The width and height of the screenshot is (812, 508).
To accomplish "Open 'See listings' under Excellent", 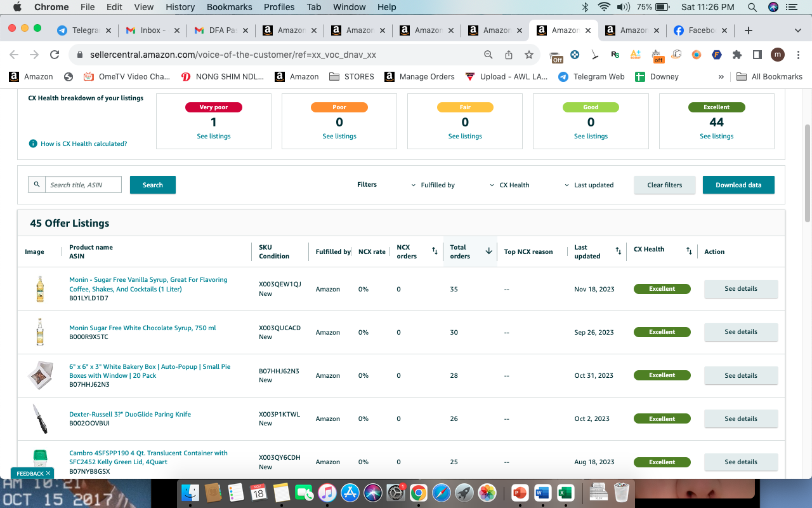I will tap(717, 137).
